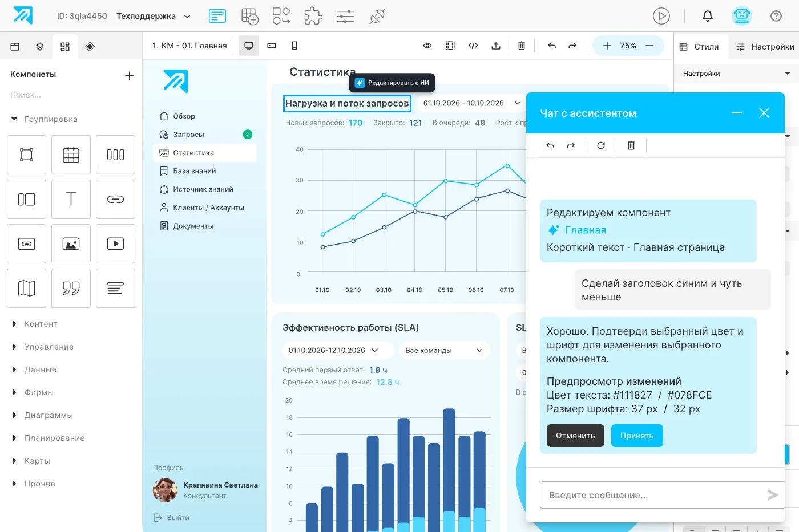799x532 pixels.
Task: Switch to tablet landscape view
Action: (272, 46)
